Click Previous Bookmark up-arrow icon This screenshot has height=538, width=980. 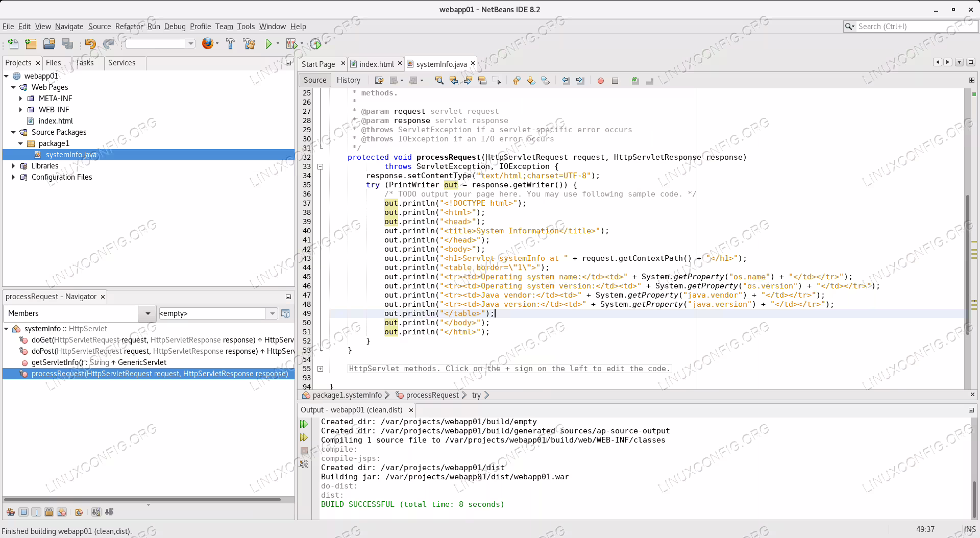[x=517, y=80]
